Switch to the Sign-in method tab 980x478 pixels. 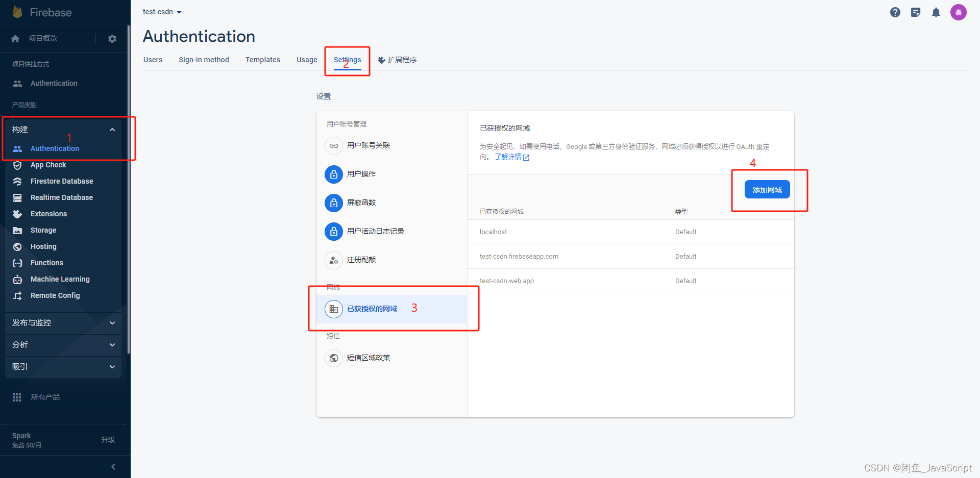point(204,60)
